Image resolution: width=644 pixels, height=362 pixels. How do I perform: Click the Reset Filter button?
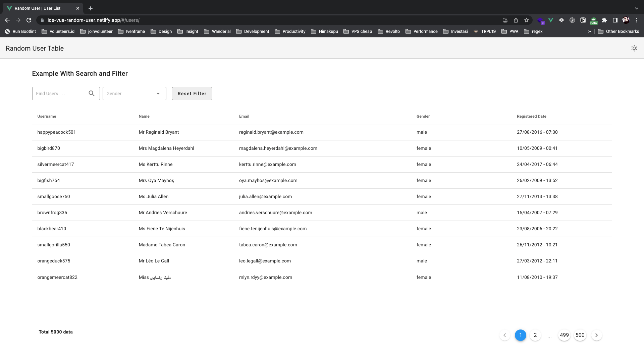pos(192,93)
